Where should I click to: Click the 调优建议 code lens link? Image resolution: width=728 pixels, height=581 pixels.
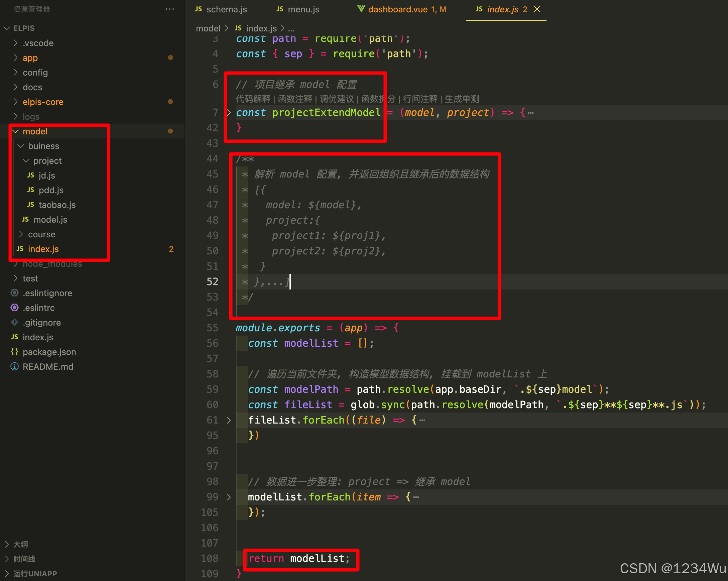[337, 99]
